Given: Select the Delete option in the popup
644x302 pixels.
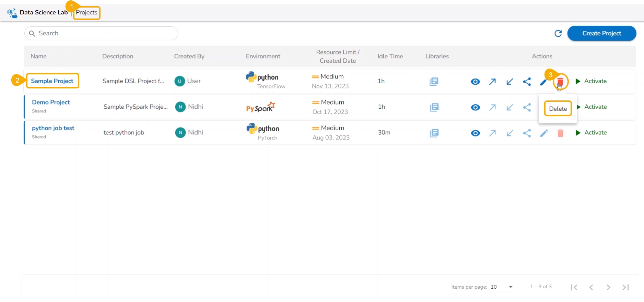Looking at the screenshot, I should click(x=558, y=109).
